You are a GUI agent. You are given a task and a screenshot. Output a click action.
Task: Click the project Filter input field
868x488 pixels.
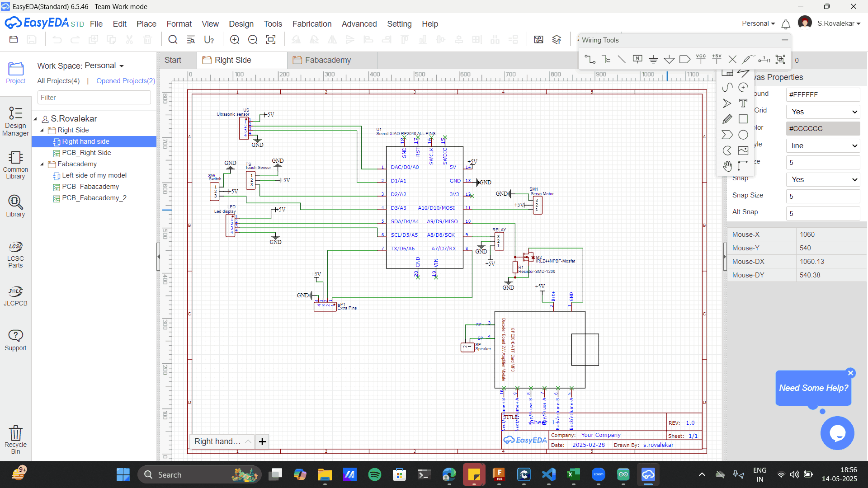[x=94, y=98]
